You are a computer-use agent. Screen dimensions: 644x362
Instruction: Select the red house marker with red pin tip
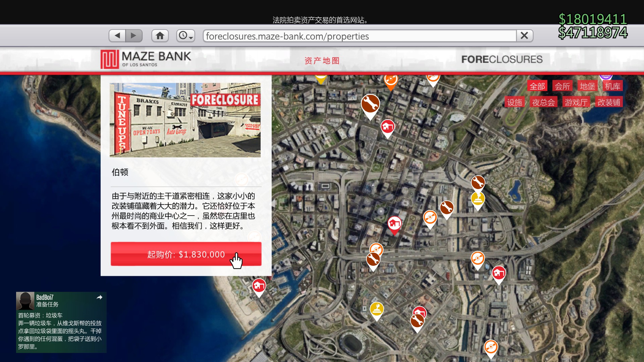pyautogui.click(x=394, y=224)
